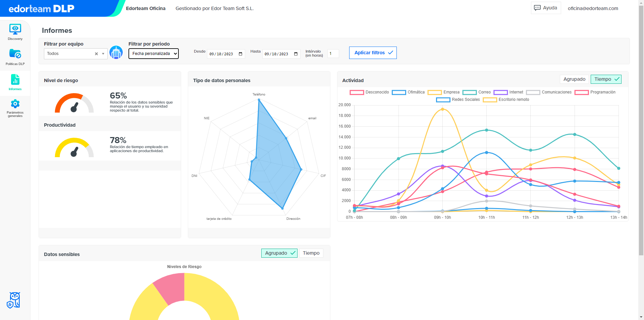Select the Informes report icon
Screen dimensions: 644x320
pyautogui.click(x=15, y=79)
